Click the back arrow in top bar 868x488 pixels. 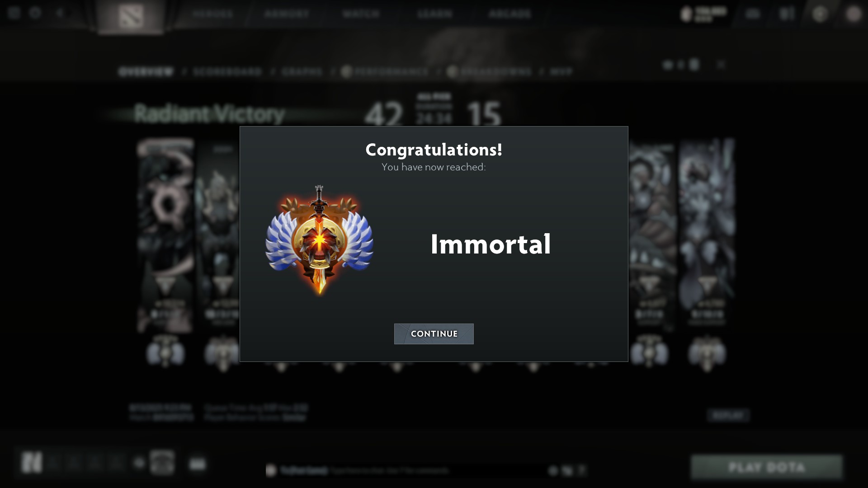point(59,13)
